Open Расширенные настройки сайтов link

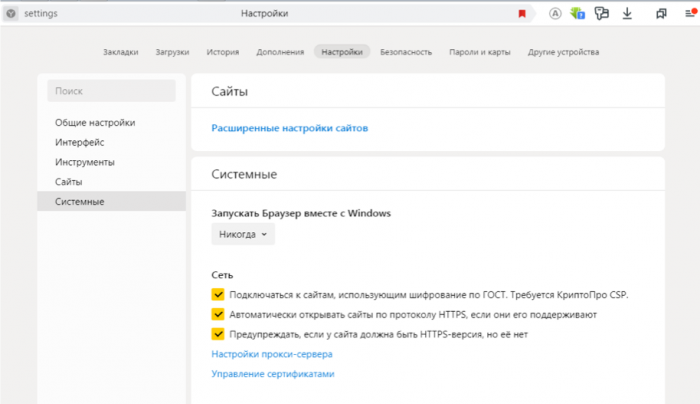[x=290, y=129]
